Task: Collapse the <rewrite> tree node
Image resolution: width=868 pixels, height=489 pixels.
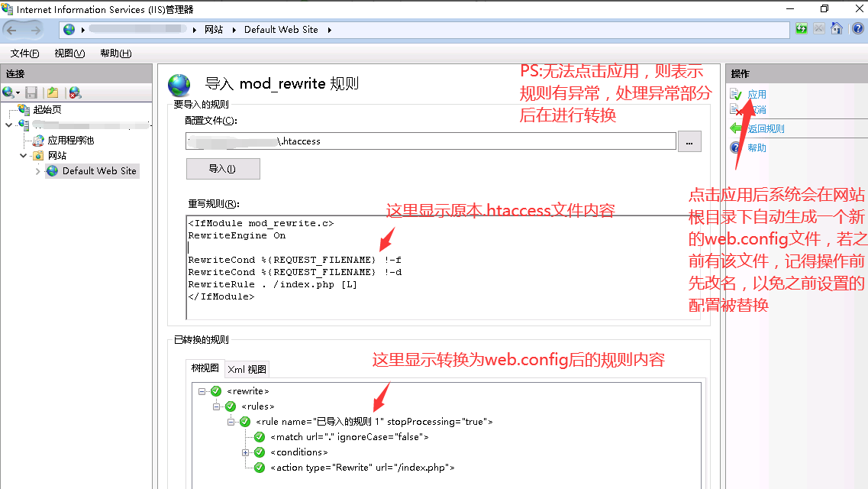Action: pyautogui.click(x=202, y=391)
